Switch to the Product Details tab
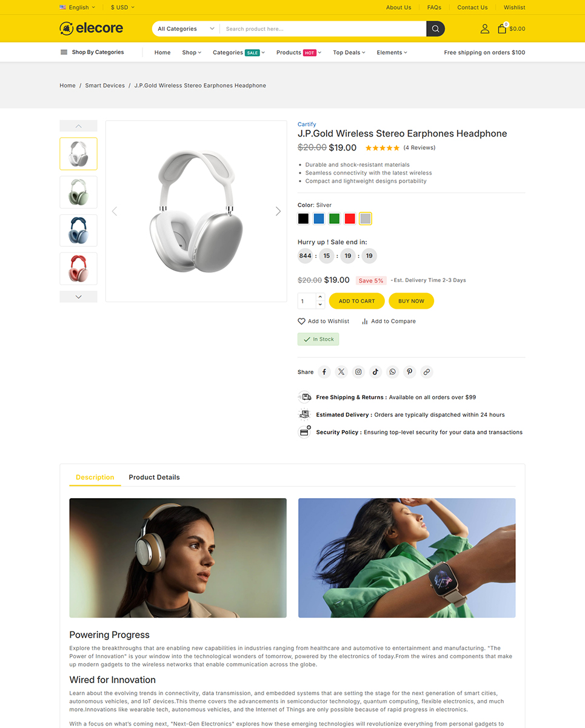 pyautogui.click(x=154, y=477)
